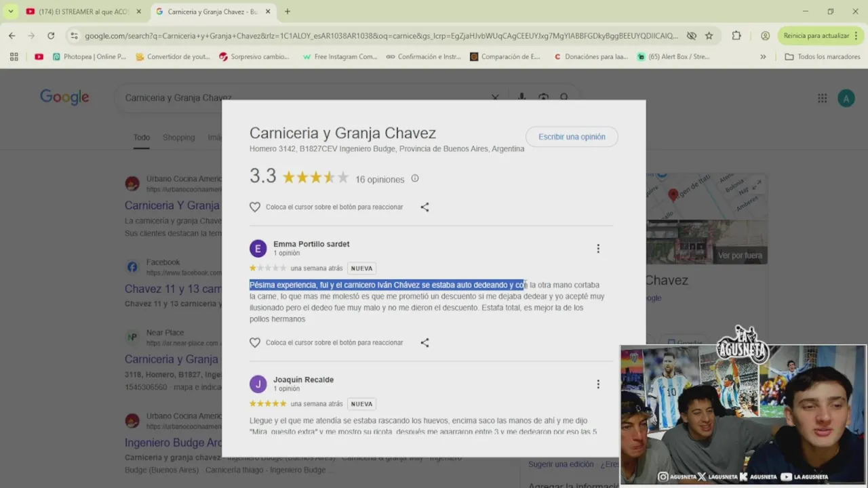Click the 16 opiniones text
The image size is (868, 488).
pos(380,180)
